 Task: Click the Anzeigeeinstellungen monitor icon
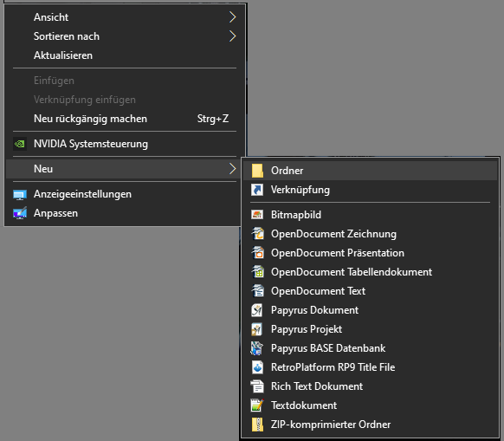tap(20, 195)
